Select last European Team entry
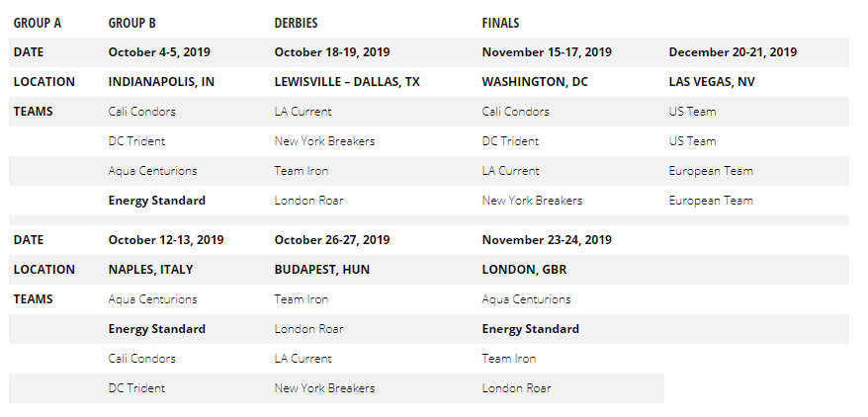868x417 pixels. (711, 201)
